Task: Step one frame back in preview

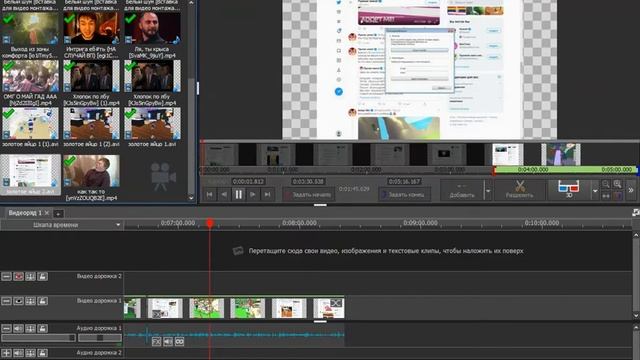Action: point(224,194)
